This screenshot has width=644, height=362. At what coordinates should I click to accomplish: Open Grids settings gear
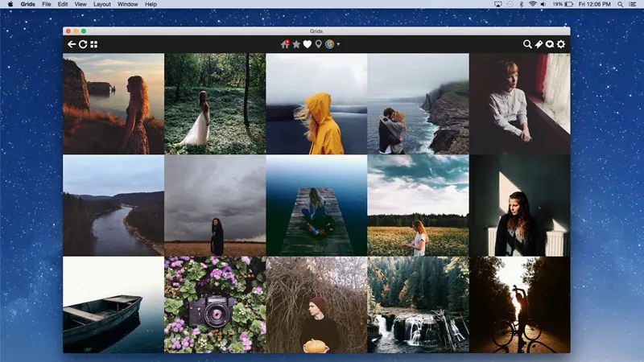[561, 44]
